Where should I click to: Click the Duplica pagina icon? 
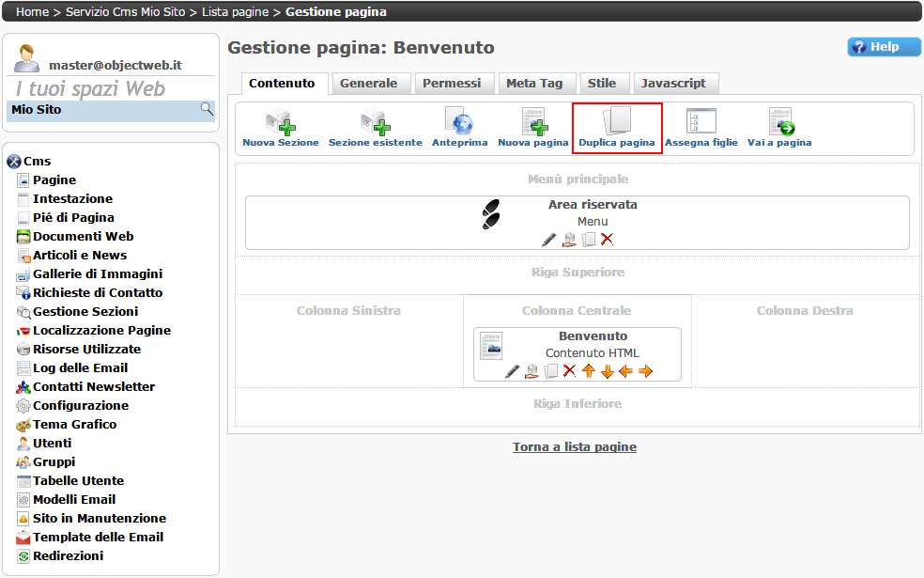(x=616, y=123)
